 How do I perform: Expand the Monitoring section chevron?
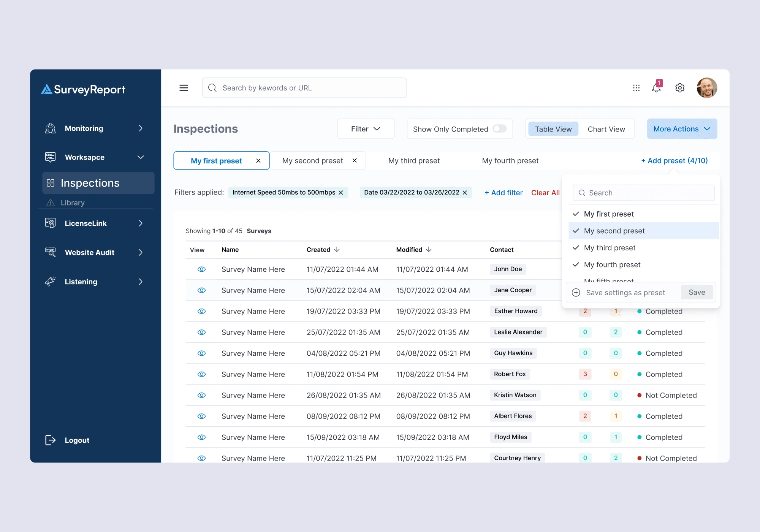coord(141,128)
